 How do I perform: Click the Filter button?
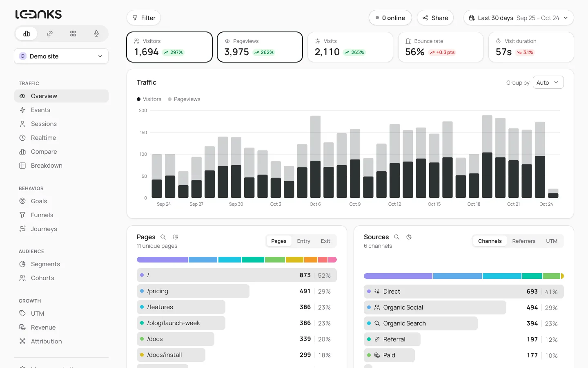click(144, 18)
